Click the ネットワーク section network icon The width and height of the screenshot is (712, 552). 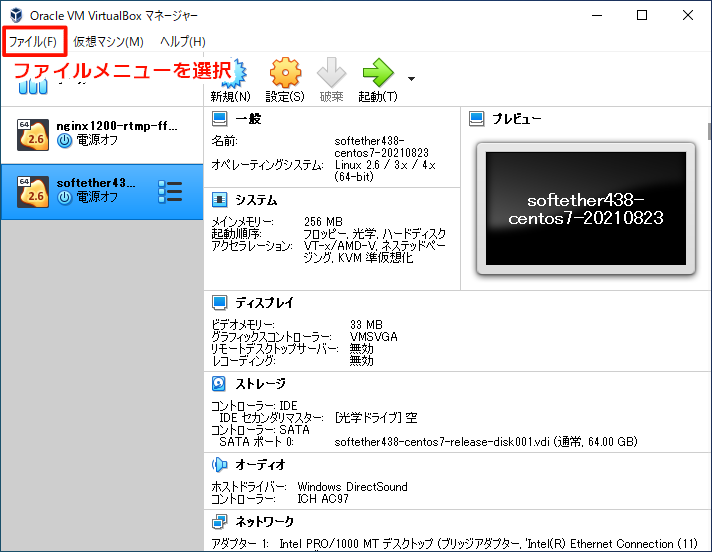(x=220, y=522)
